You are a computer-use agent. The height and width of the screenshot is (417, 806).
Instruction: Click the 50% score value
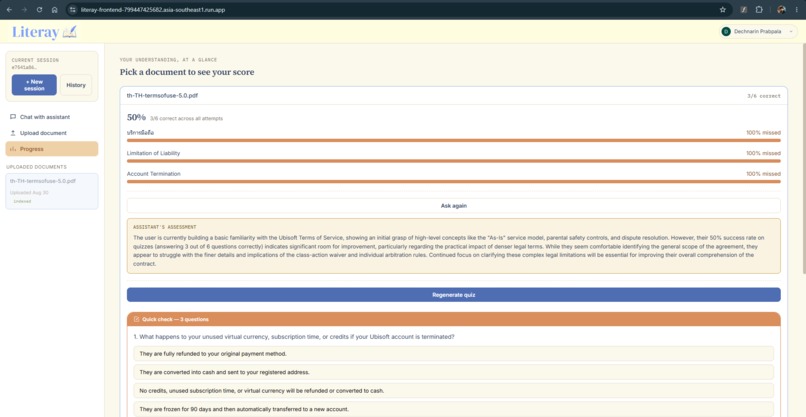point(136,118)
